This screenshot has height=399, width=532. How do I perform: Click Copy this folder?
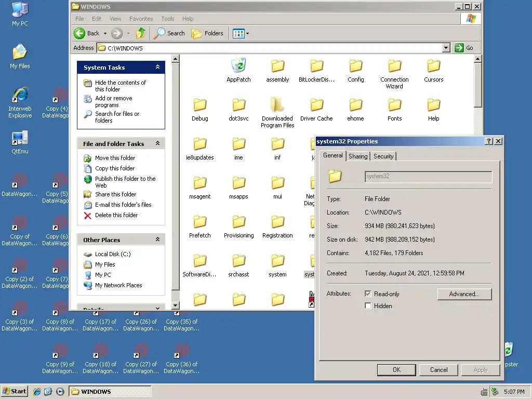coord(115,168)
